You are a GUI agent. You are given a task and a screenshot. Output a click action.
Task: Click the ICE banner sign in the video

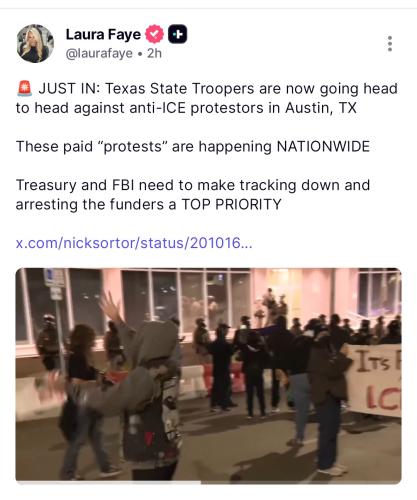click(373, 380)
